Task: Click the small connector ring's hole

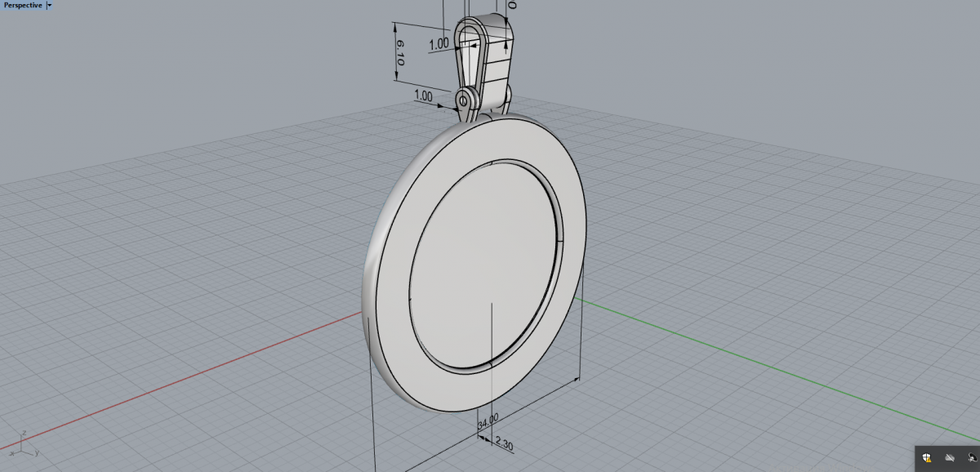Action: click(x=464, y=100)
